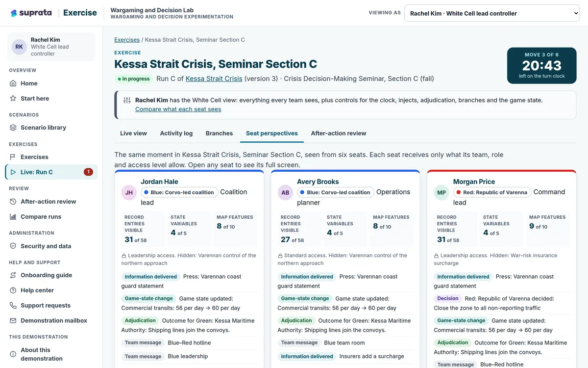The height and width of the screenshot is (368, 588).
Task: Select the Branches tab
Action: (x=219, y=133)
